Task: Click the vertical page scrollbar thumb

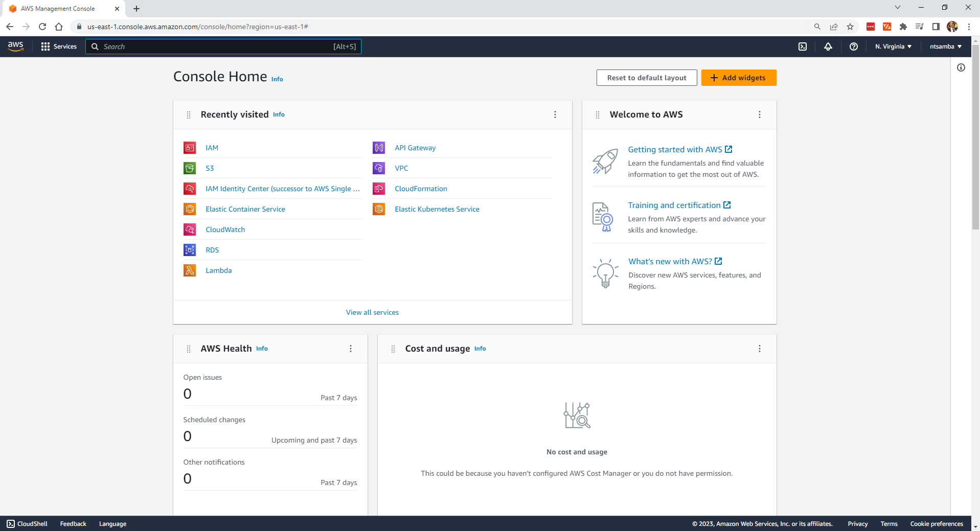Action: coord(975,138)
